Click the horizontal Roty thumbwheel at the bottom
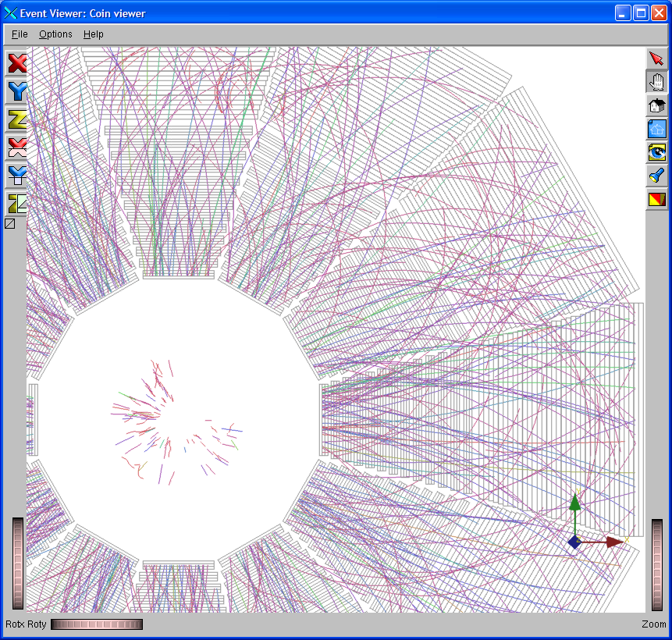Viewport: 672px width, 640px height. (x=97, y=624)
